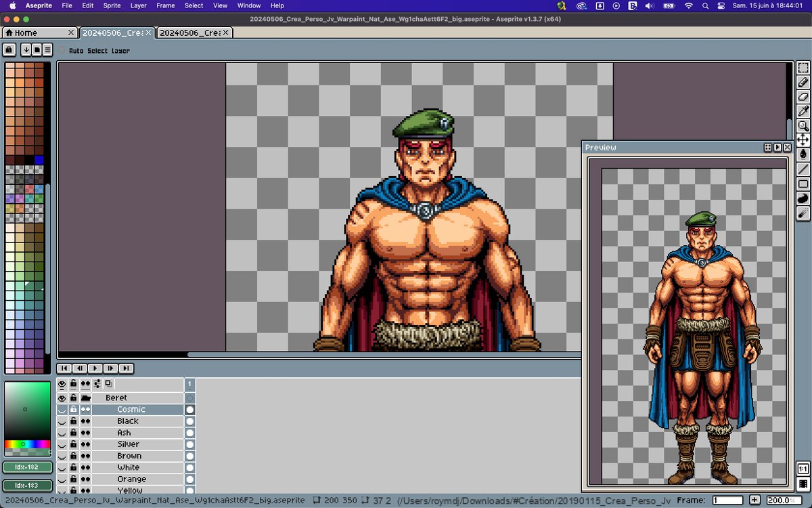This screenshot has width=812, height=508.
Task: Select the Pencil tool
Action: pyautogui.click(x=803, y=83)
